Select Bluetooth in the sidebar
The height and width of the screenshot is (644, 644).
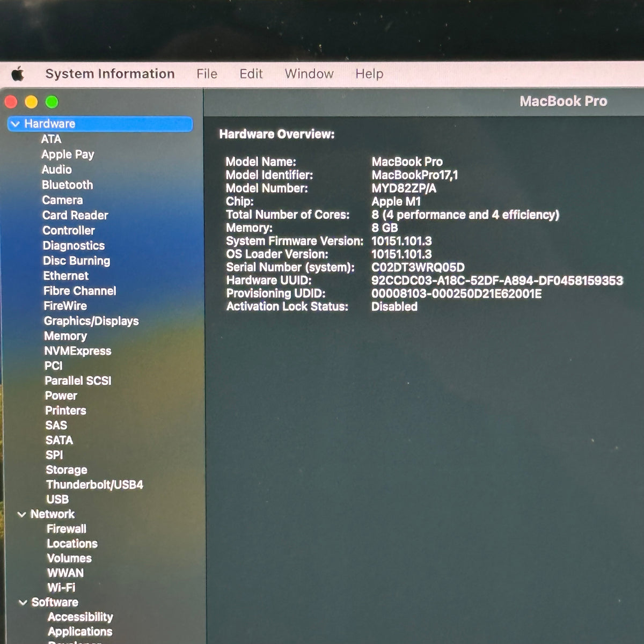pos(68,185)
